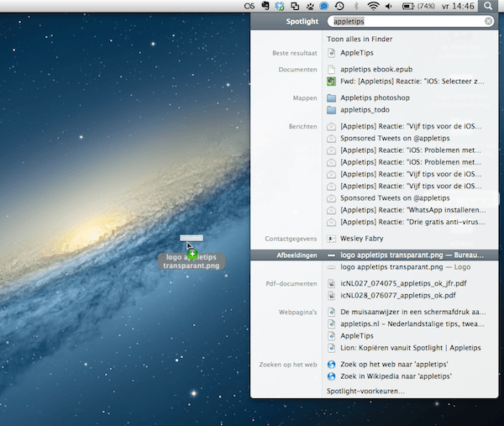Open the battery status (74%) menu
Viewport: 504px width, 426px height.
tap(418, 6)
